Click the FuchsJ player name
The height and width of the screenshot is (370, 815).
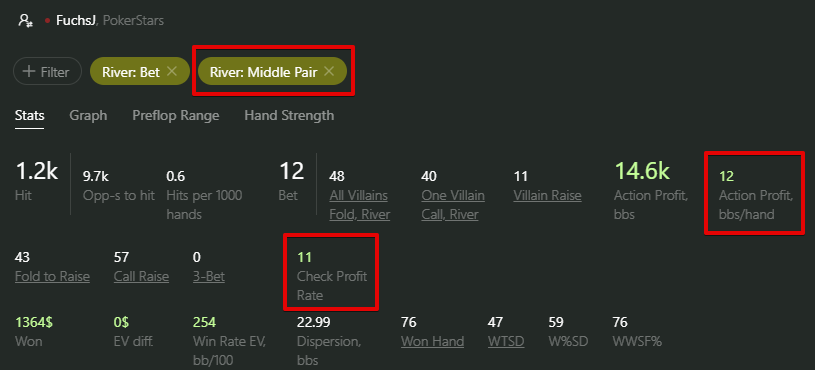(x=76, y=21)
